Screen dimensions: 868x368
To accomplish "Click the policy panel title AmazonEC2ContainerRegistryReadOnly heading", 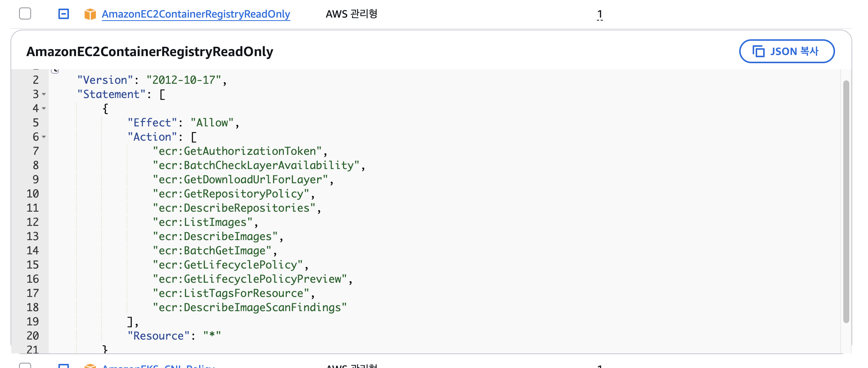I will coord(150,52).
